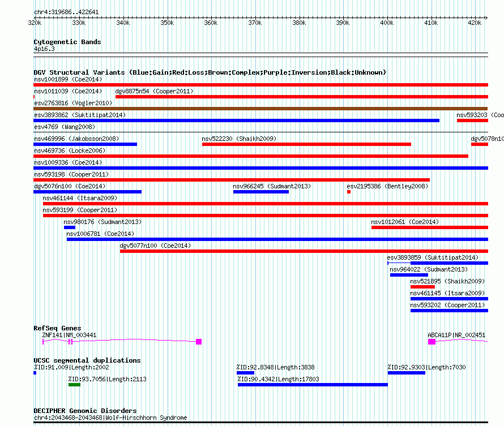Open variant dgv5077n100 (Coe2014)
This screenshot has width=504, height=426.
tap(155, 246)
